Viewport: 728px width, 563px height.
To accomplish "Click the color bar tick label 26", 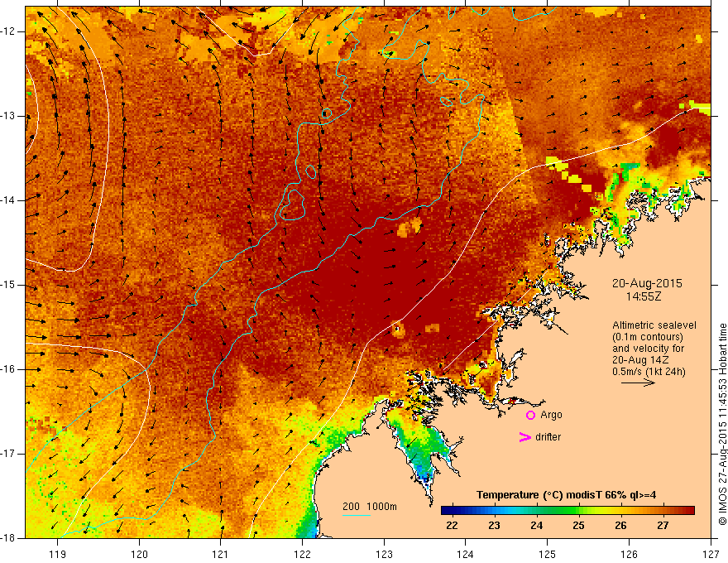I will pyautogui.click(x=620, y=526).
